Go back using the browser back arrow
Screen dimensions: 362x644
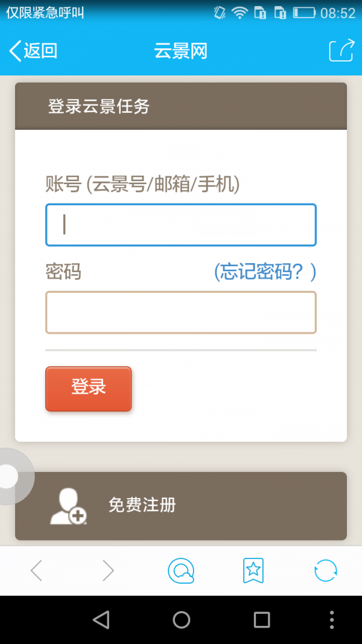click(36, 570)
